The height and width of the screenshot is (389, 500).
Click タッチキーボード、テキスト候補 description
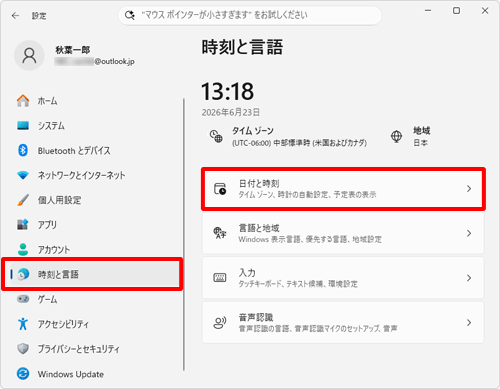point(298,284)
